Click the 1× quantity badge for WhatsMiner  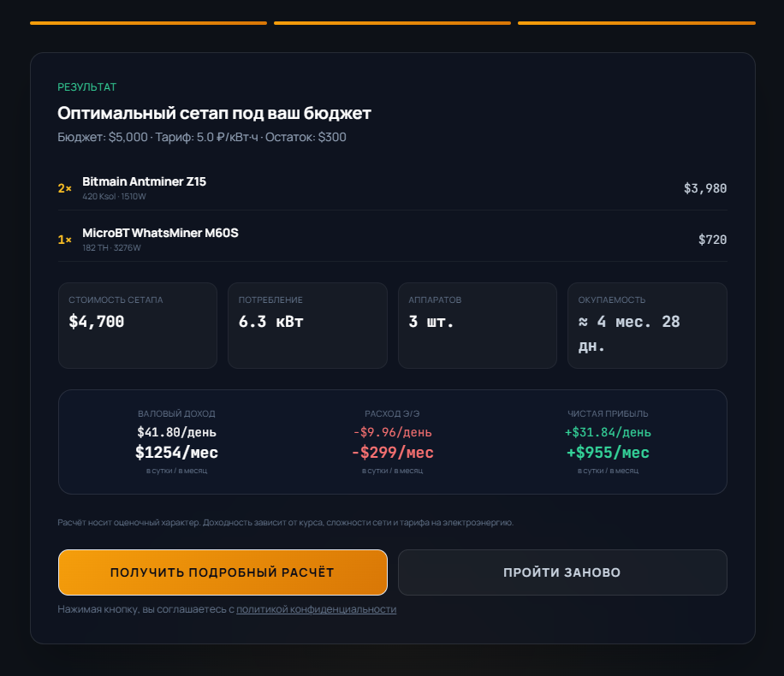tap(65, 240)
